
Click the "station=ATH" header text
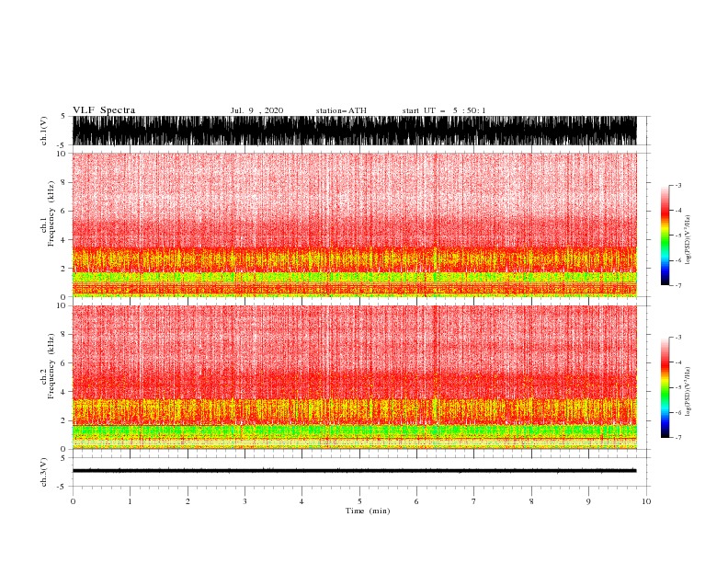point(341,110)
